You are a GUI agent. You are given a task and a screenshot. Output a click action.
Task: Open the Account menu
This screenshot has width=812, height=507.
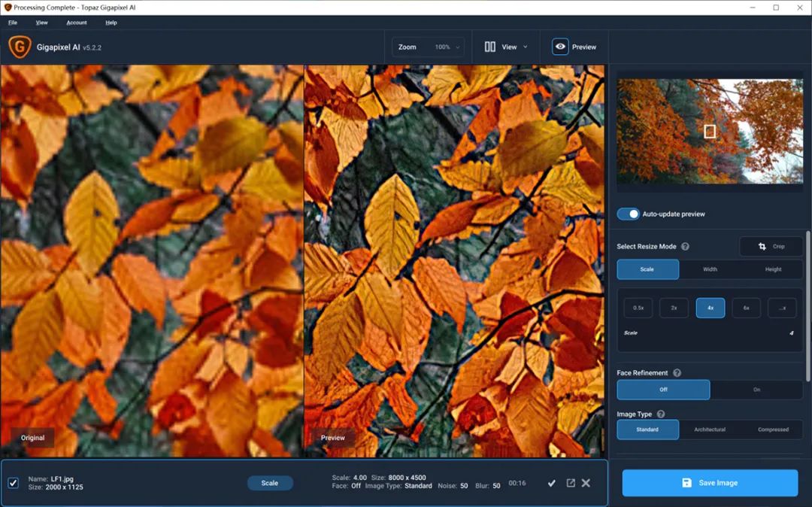click(77, 23)
